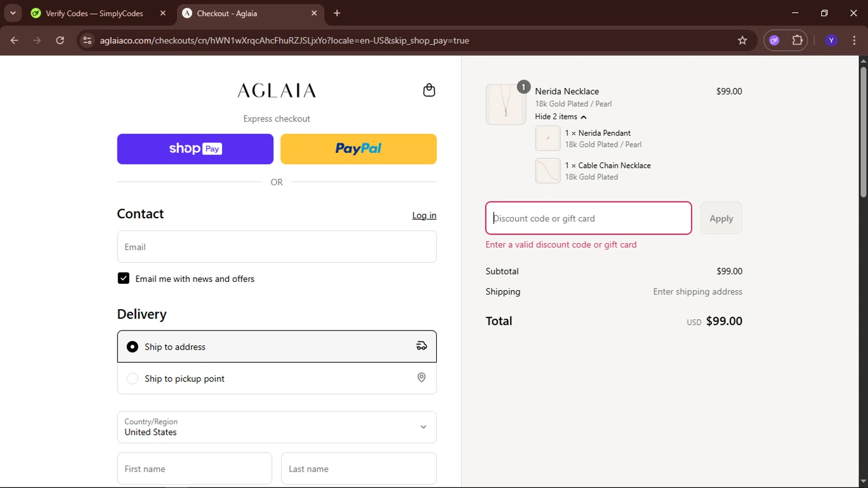Follow the Log in link
This screenshot has width=868, height=488.
(x=424, y=215)
